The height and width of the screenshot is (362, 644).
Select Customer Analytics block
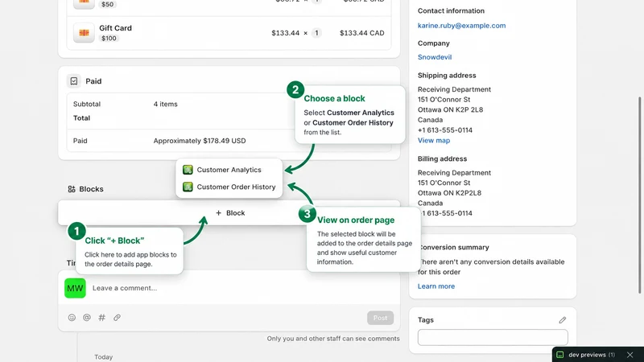(x=229, y=170)
